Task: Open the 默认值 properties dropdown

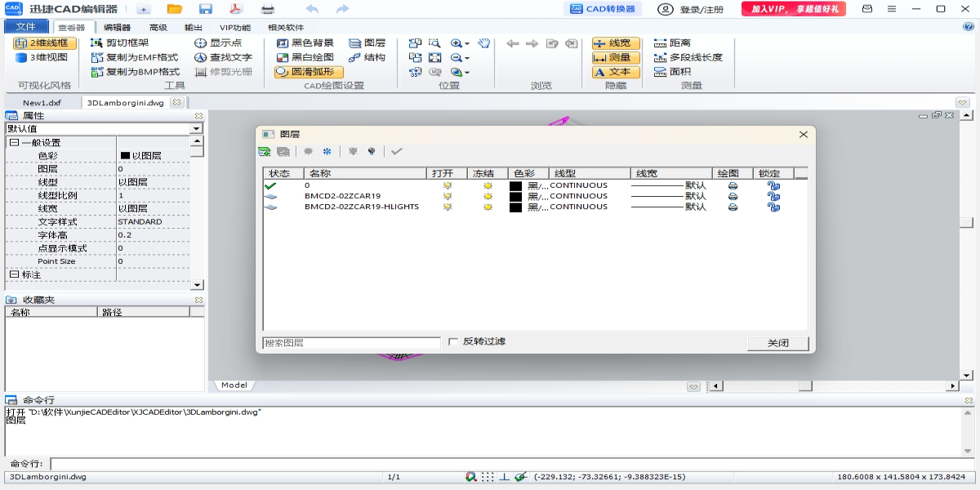Action: point(196,128)
